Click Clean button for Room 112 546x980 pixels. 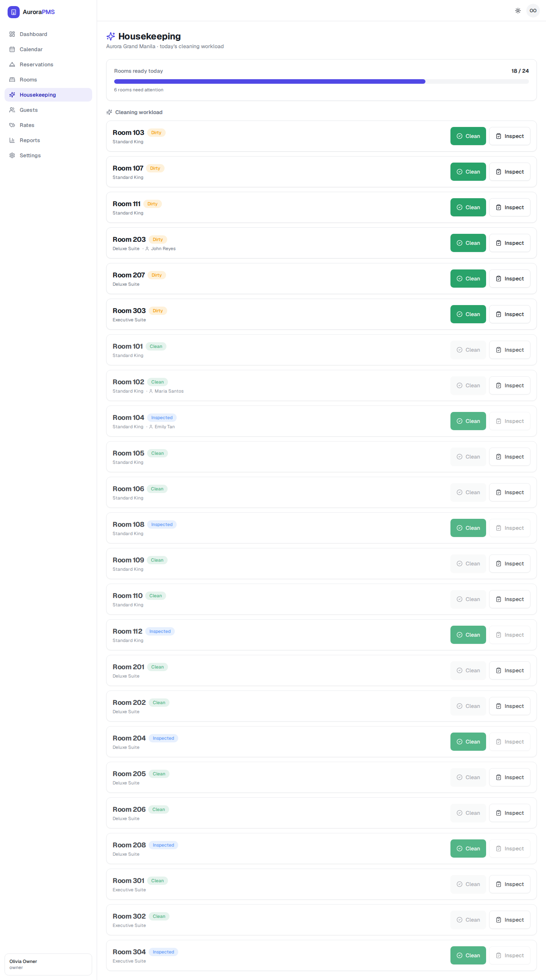[468, 635]
